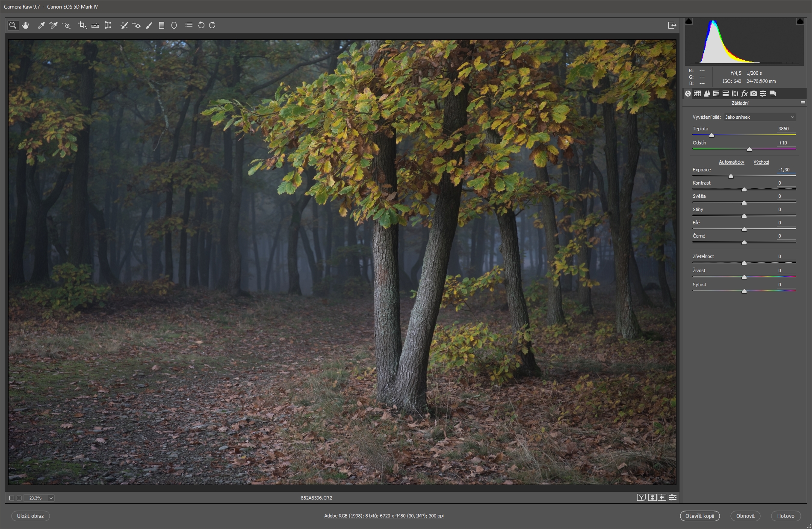Activate the Spot Removal tool
Viewport: 812px width, 529px height.
coord(124,25)
